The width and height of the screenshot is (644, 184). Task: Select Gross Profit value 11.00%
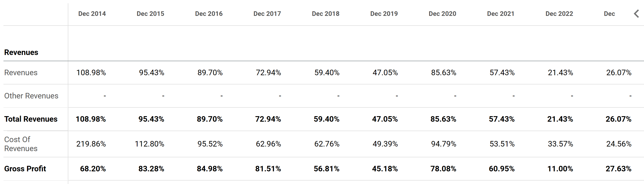[x=560, y=169]
